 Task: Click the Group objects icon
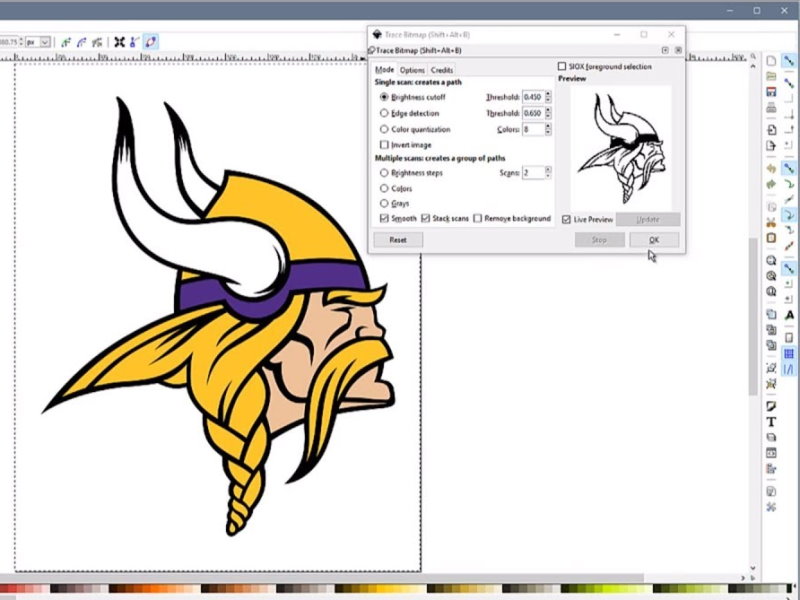pyautogui.click(x=771, y=368)
